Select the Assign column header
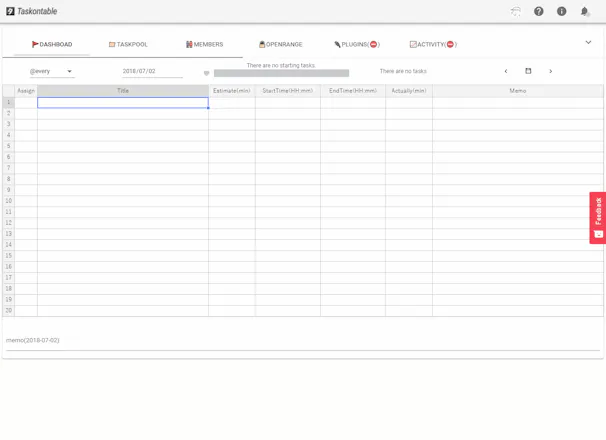The width and height of the screenshot is (606, 440). pos(26,90)
